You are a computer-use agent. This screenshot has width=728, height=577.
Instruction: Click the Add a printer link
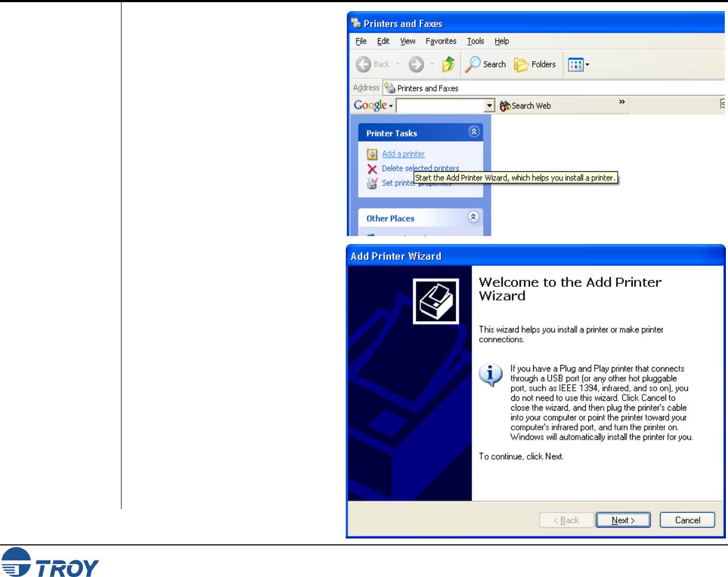(403, 154)
